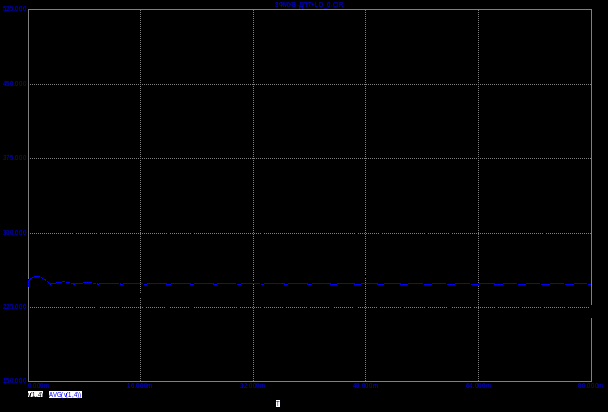Click the 450.000 y-axis value

tap(15, 84)
